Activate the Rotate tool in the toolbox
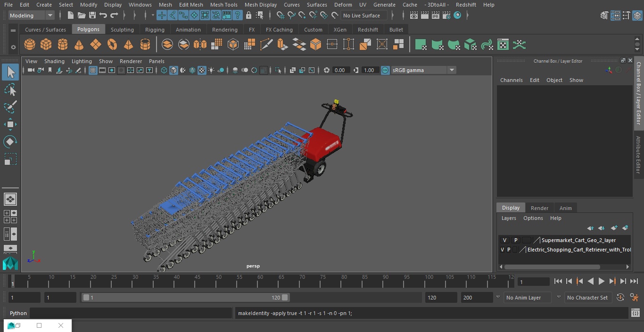 (10, 142)
